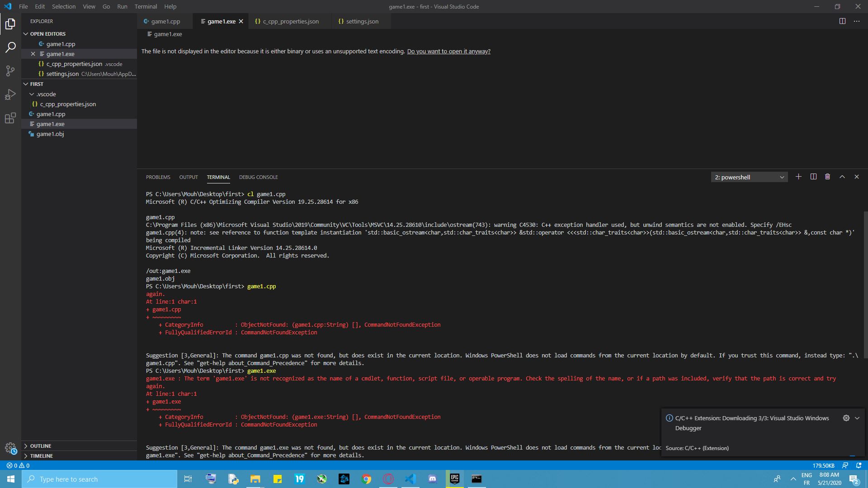Image resolution: width=868 pixels, height=488 pixels.
Task: Close the terminal panel
Action: coord(856,177)
